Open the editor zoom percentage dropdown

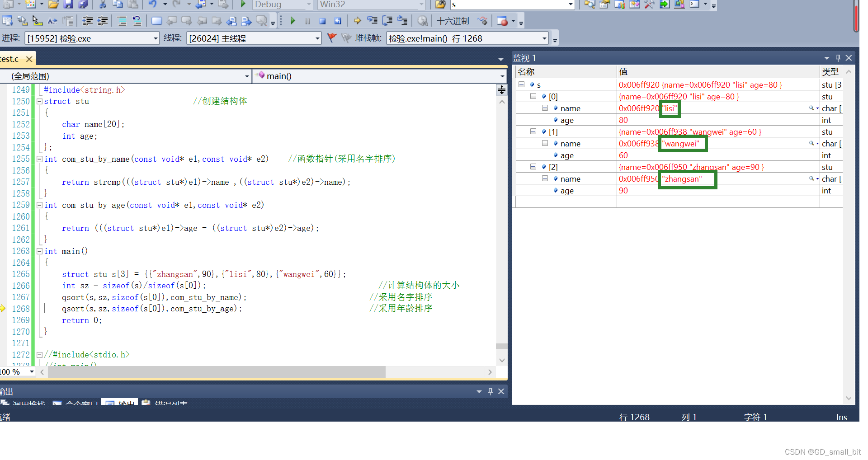[32, 372]
